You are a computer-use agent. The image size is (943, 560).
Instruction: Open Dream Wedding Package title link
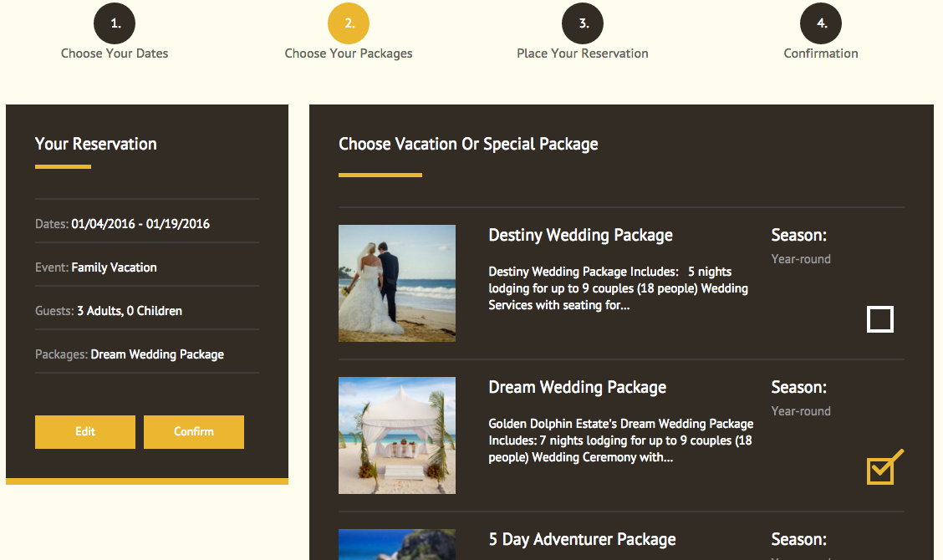click(x=577, y=388)
